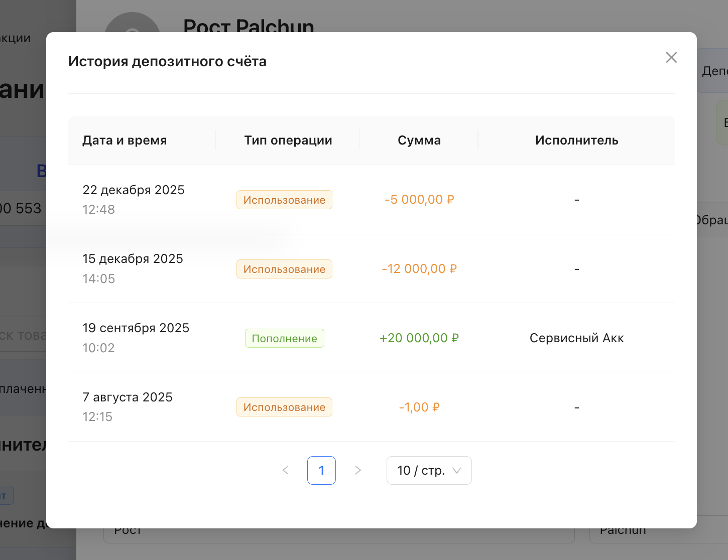Click the Сумма column header

(x=419, y=141)
